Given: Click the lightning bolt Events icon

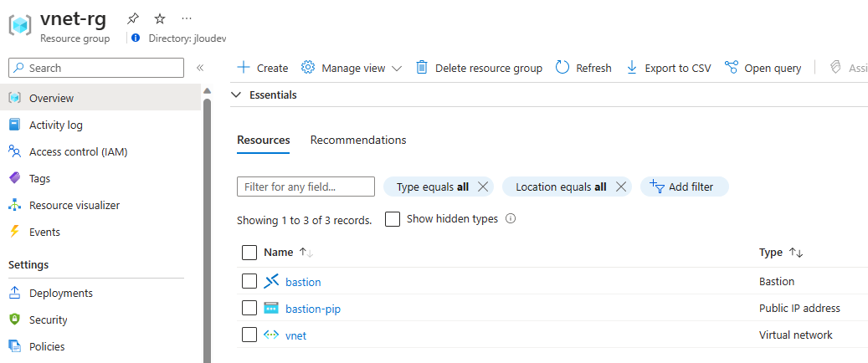Looking at the screenshot, I should click(15, 232).
